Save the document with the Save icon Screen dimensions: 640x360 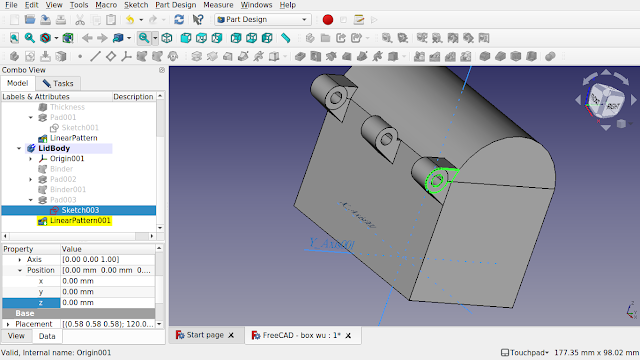45,20
